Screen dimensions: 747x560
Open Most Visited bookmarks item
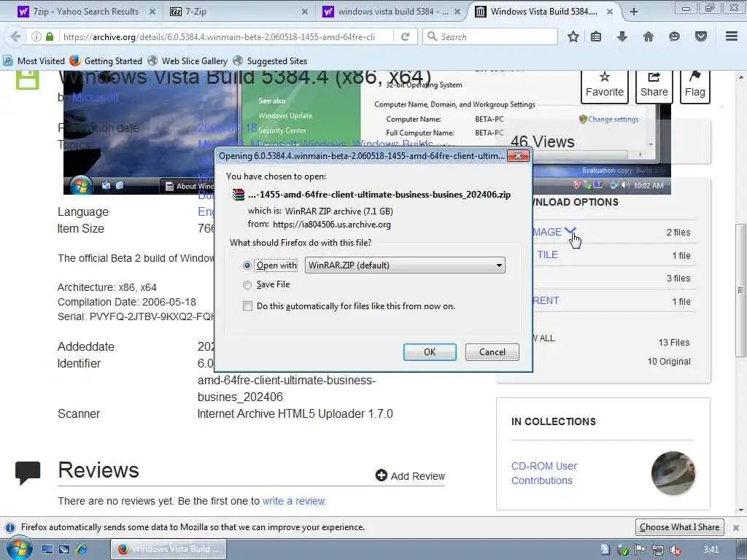pos(34,61)
